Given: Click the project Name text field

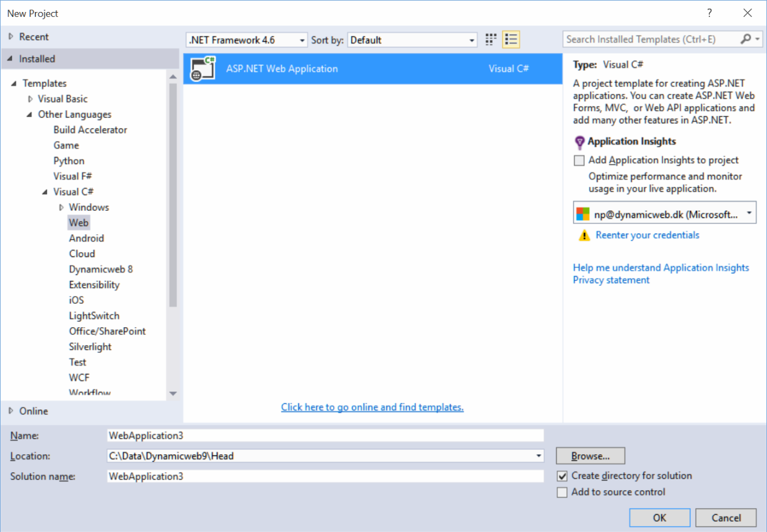Looking at the screenshot, I should pos(325,436).
